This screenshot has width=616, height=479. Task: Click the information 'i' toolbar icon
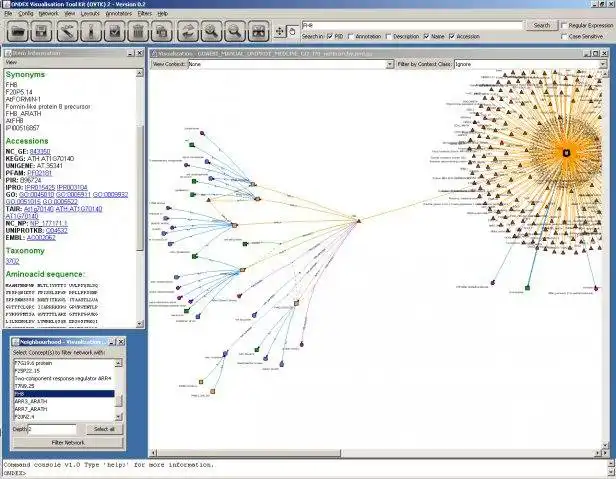pyautogui.click(x=91, y=31)
